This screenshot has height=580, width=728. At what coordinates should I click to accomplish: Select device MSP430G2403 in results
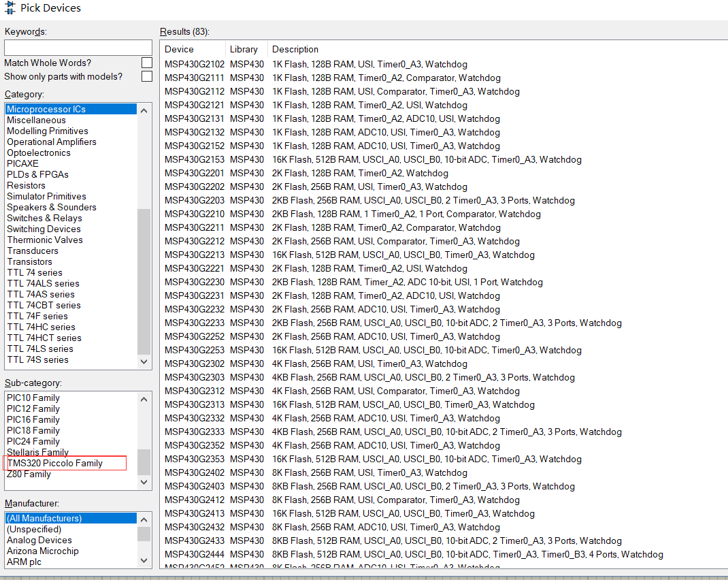click(x=194, y=486)
